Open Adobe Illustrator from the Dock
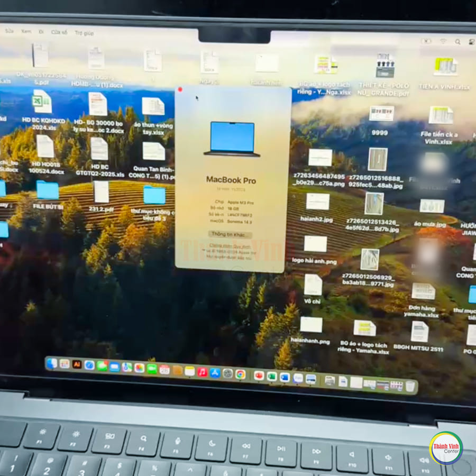The width and height of the screenshot is (476, 476). coord(77,365)
